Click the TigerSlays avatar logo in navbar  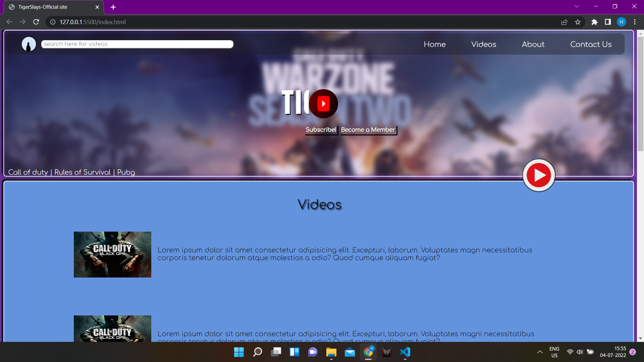pos(29,44)
